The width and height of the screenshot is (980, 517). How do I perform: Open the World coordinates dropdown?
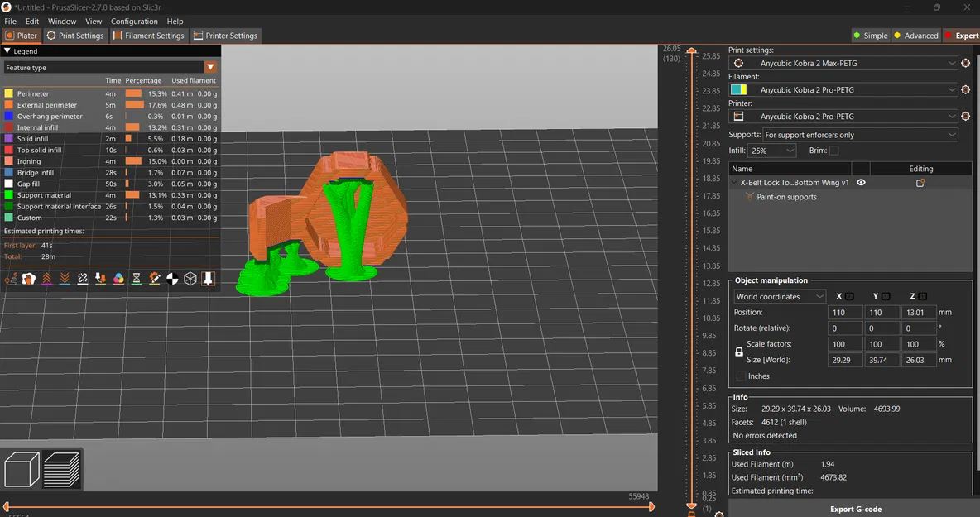coord(780,297)
